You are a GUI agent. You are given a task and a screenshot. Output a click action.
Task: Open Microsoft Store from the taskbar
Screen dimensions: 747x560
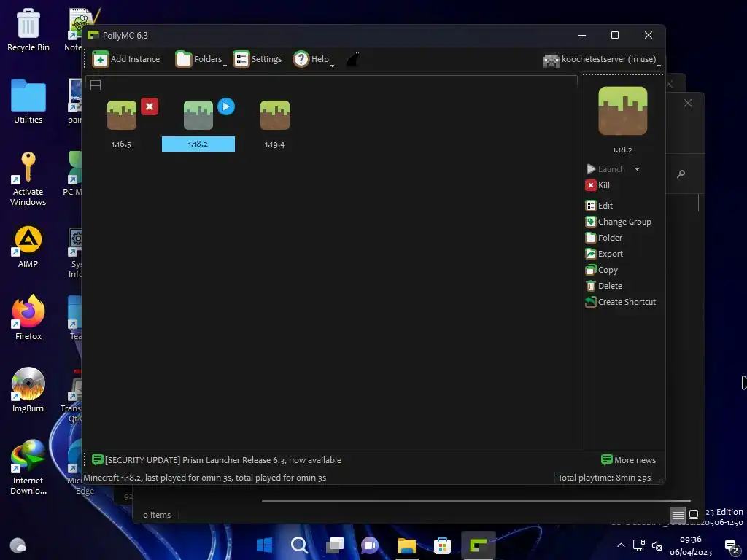(442, 545)
